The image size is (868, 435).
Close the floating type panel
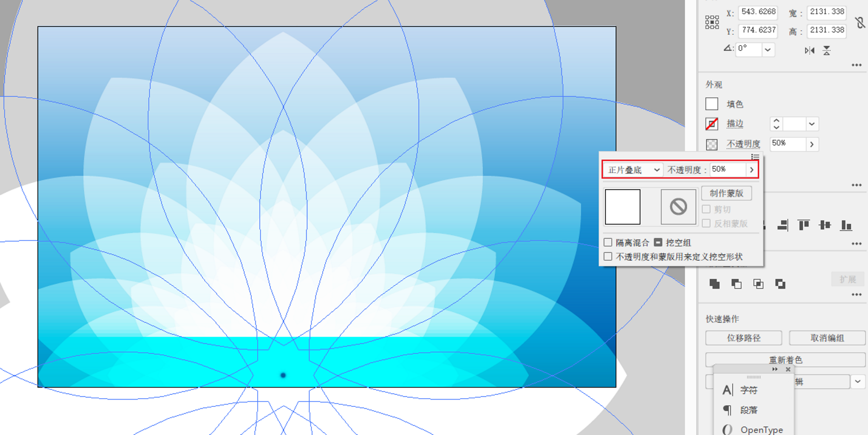pyautogui.click(x=788, y=369)
